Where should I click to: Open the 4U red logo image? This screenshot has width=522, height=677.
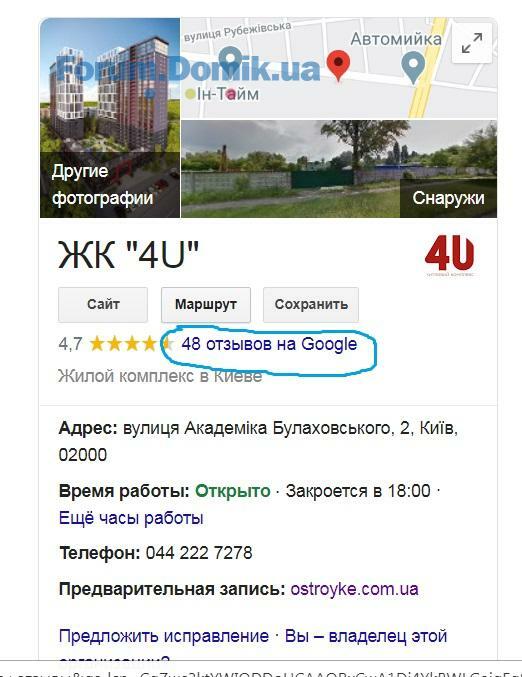(449, 255)
